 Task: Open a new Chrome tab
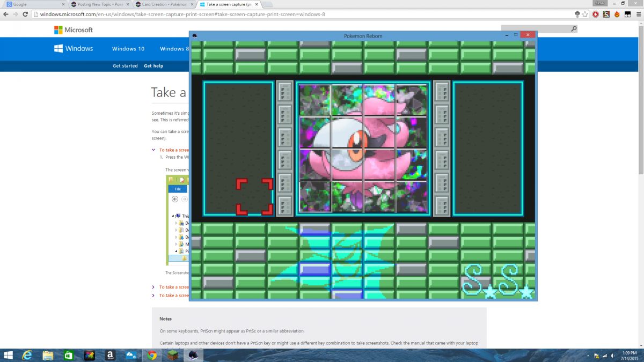point(267,4)
